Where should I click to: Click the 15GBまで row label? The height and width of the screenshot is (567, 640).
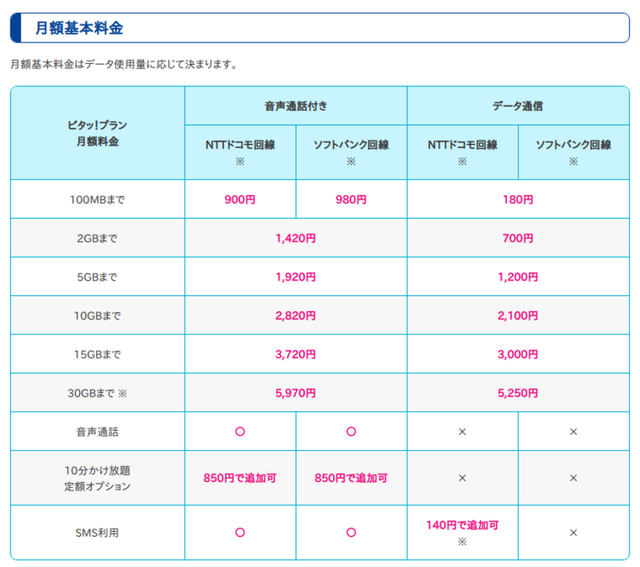coord(97,354)
